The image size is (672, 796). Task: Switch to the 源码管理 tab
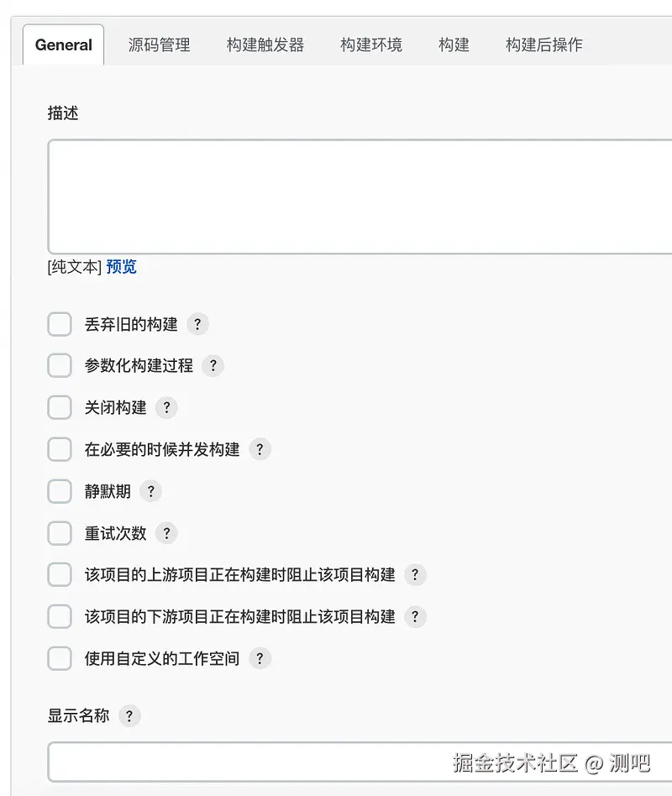(x=160, y=45)
